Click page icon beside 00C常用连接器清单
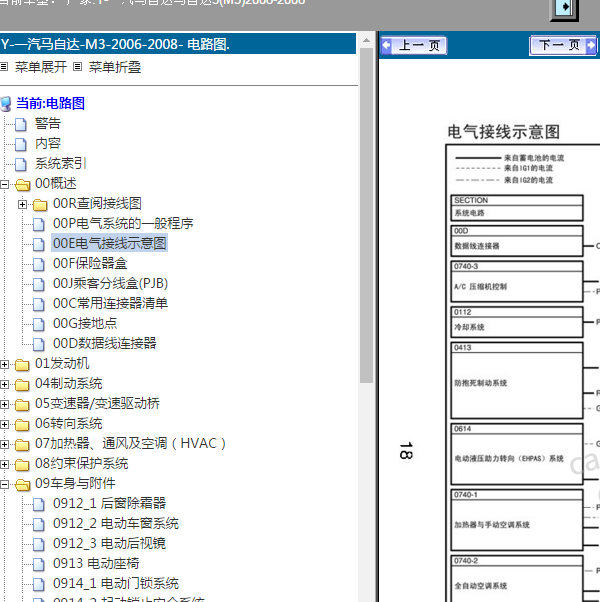600x602 pixels. coord(39,304)
